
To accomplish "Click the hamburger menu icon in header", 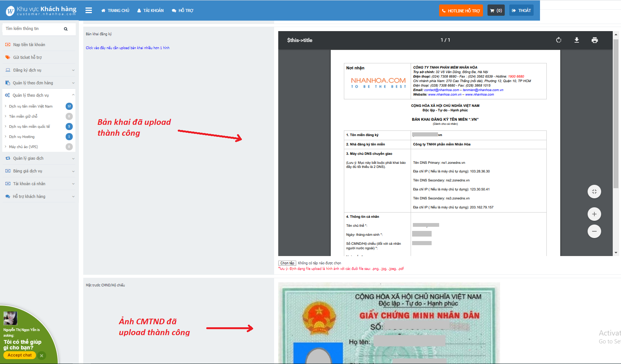I will pyautogui.click(x=88, y=10).
